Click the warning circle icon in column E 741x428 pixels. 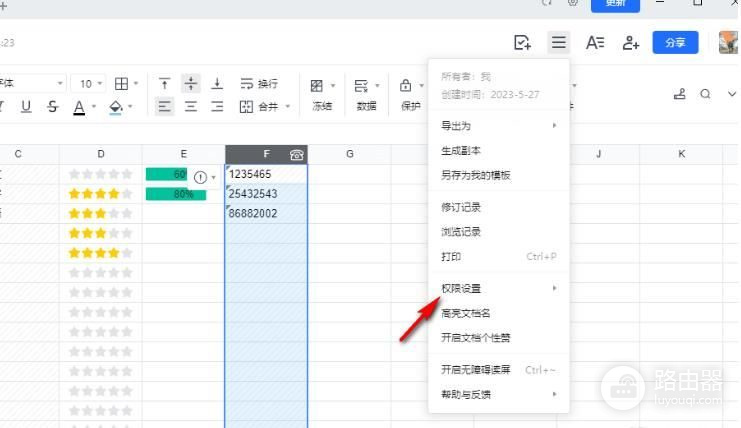pyautogui.click(x=200, y=177)
